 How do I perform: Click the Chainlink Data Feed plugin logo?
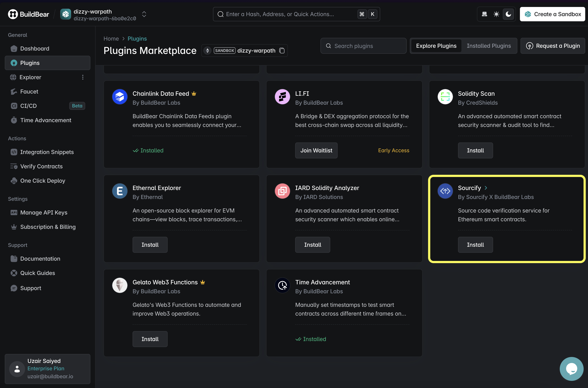(120, 97)
